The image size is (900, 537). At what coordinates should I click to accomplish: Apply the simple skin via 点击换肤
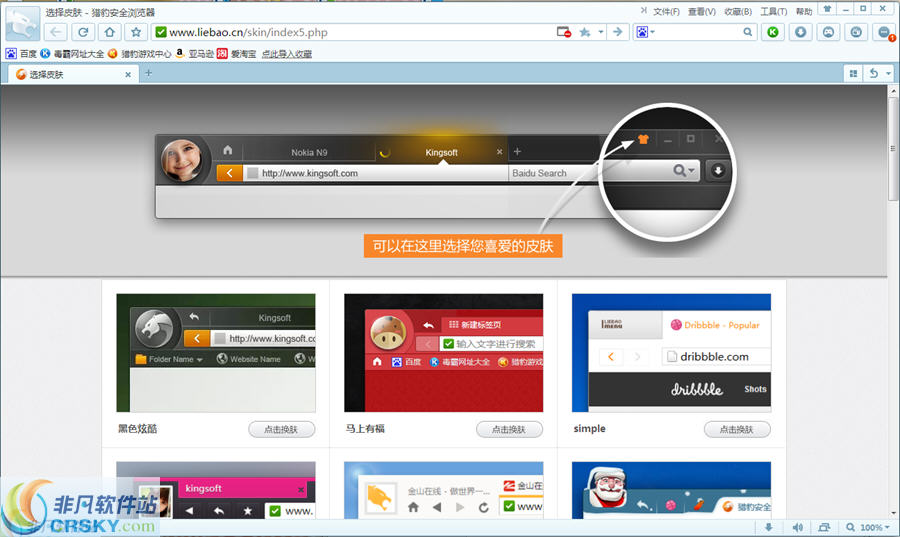click(737, 429)
